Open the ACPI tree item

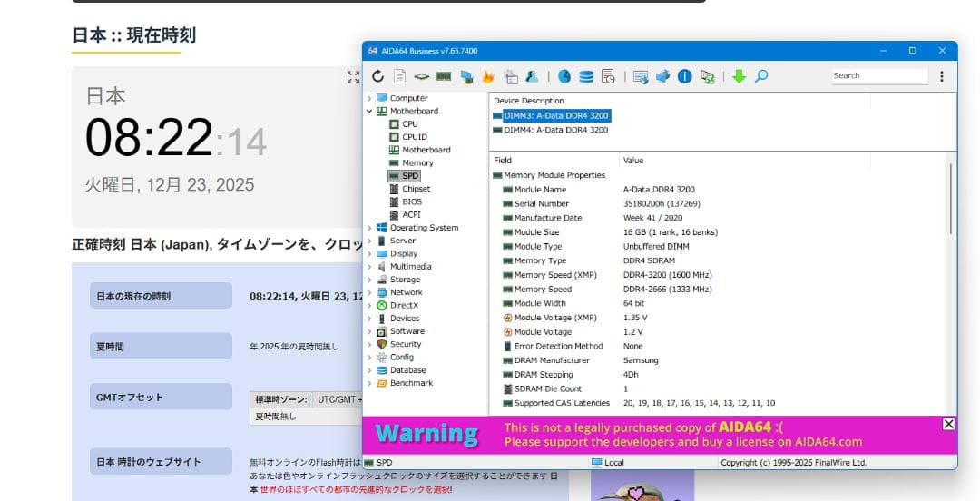point(411,214)
